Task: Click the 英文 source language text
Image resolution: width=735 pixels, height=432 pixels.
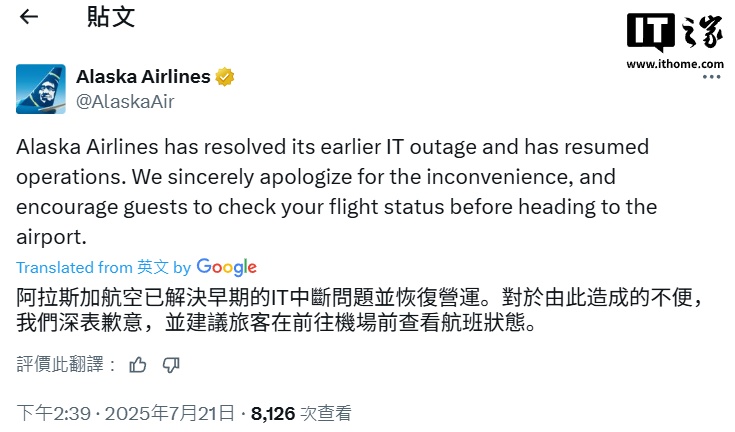Action: click(x=153, y=267)
